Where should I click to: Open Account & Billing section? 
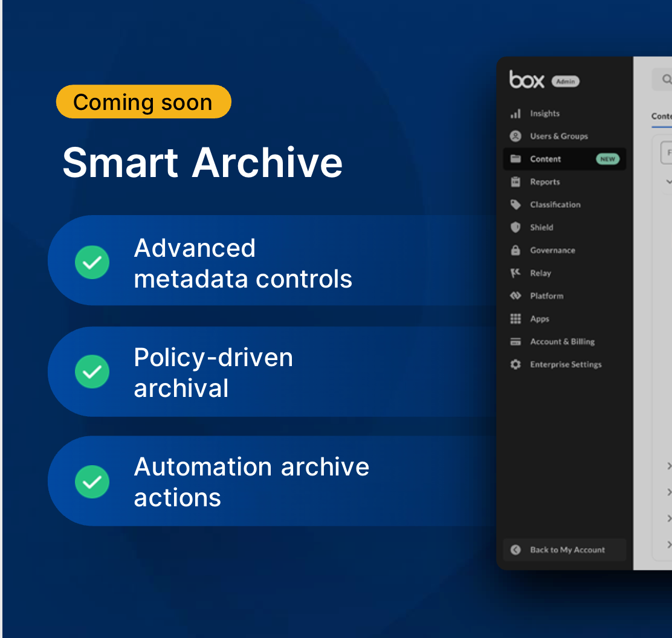click(562, 341)
